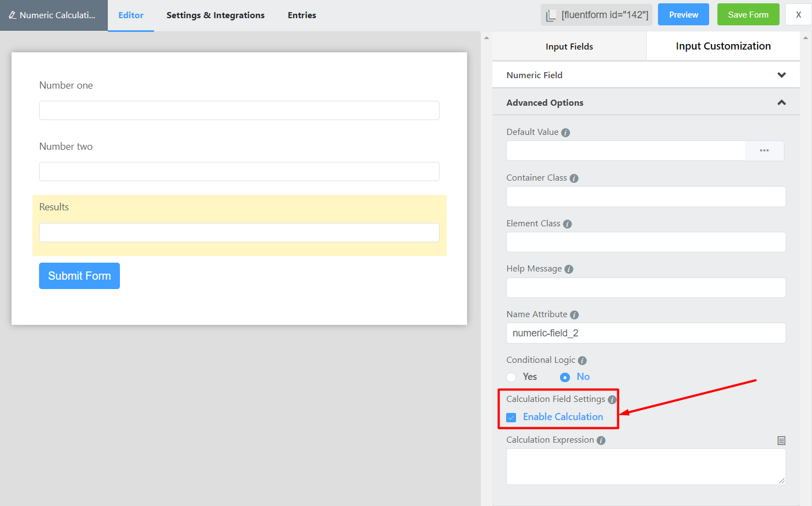The width and height of the screenshot is (812, 506).
Task: Click the Save Form button
Action: (x=748, y=15)
